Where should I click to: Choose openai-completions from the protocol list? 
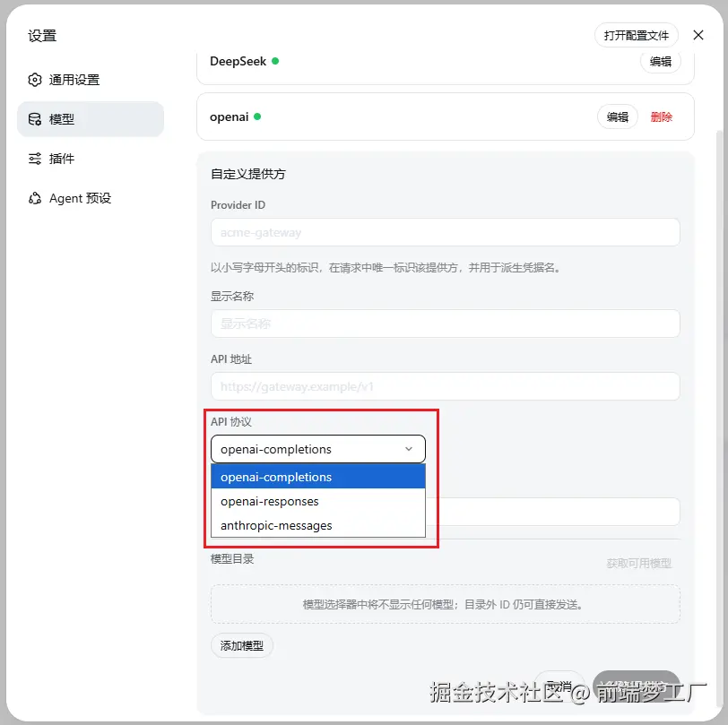point(318,477)
